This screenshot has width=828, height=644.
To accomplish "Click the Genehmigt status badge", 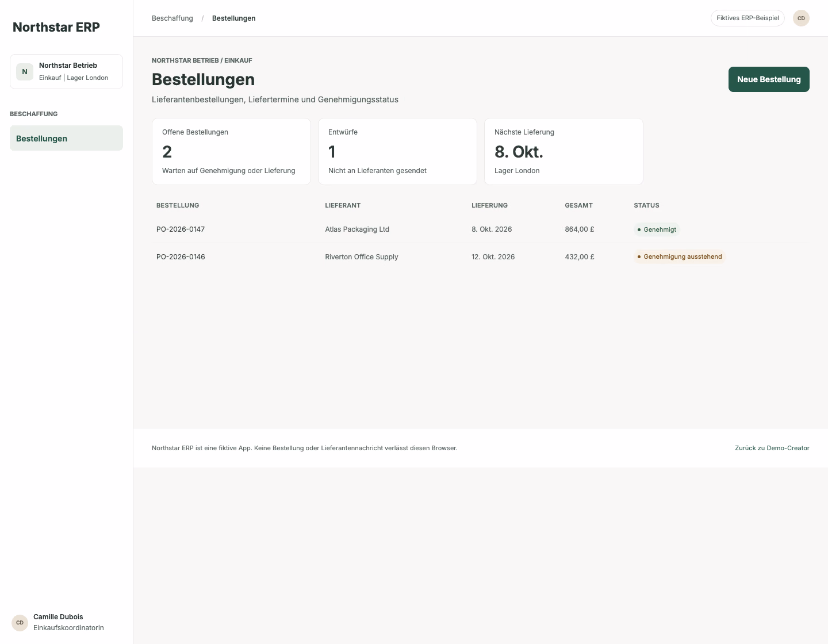I will 657,229.
